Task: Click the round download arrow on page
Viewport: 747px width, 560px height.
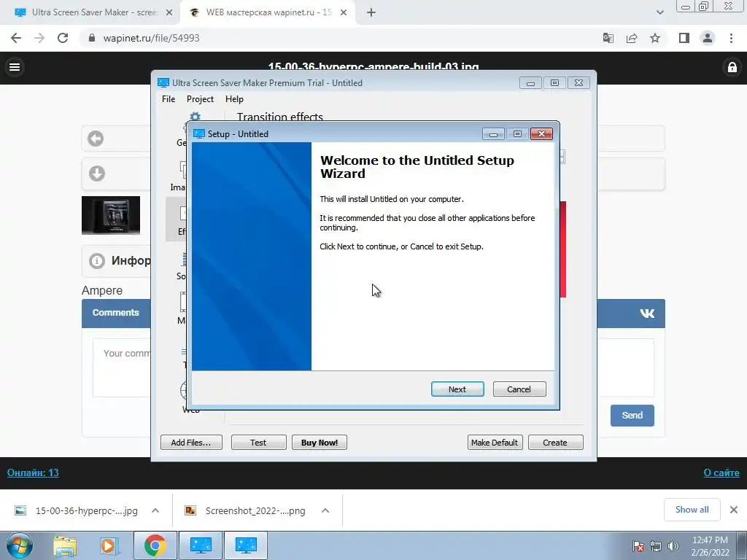Action: tap(97, 174)
